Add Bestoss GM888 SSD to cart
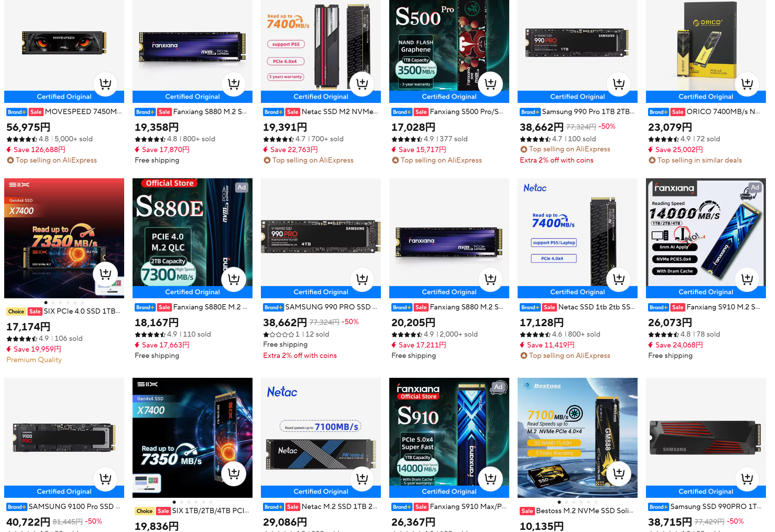The width and height of the screenshot is (775, 532). 619,474
